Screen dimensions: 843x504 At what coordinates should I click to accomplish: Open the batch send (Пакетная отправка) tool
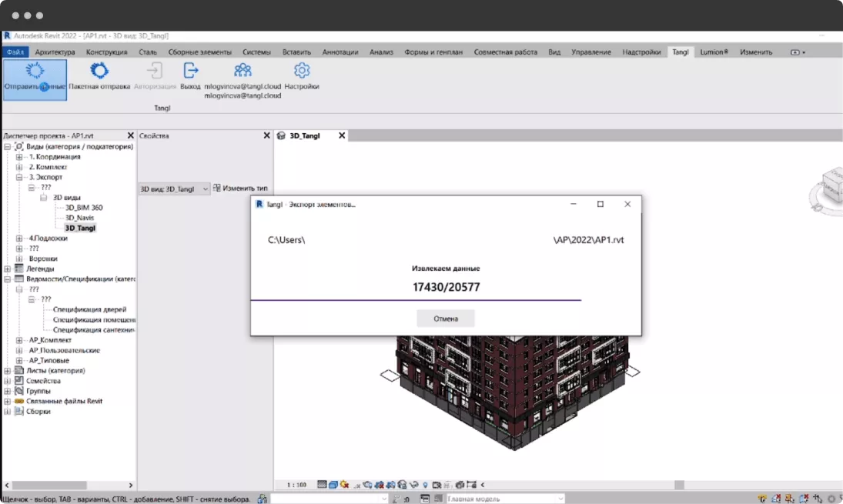tap(99, 72)
